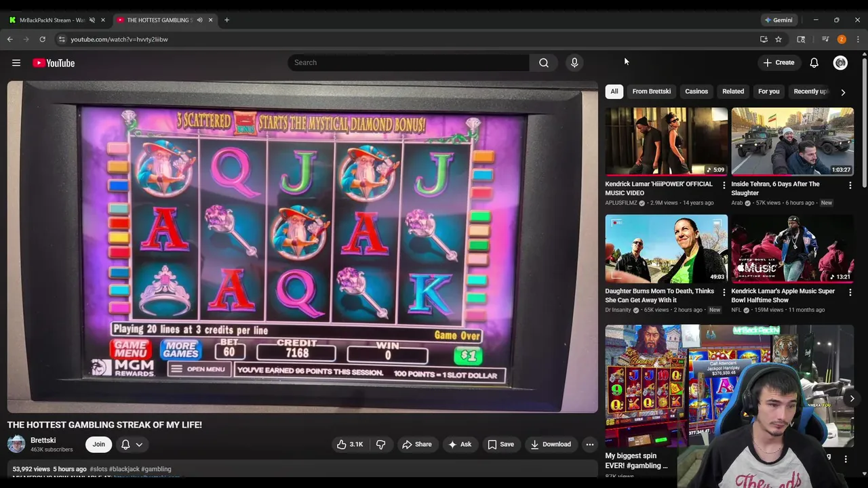Viewport: 868px width, 488px height.
Task: Bookmark this page with star icon
Action: coord(778,39)
